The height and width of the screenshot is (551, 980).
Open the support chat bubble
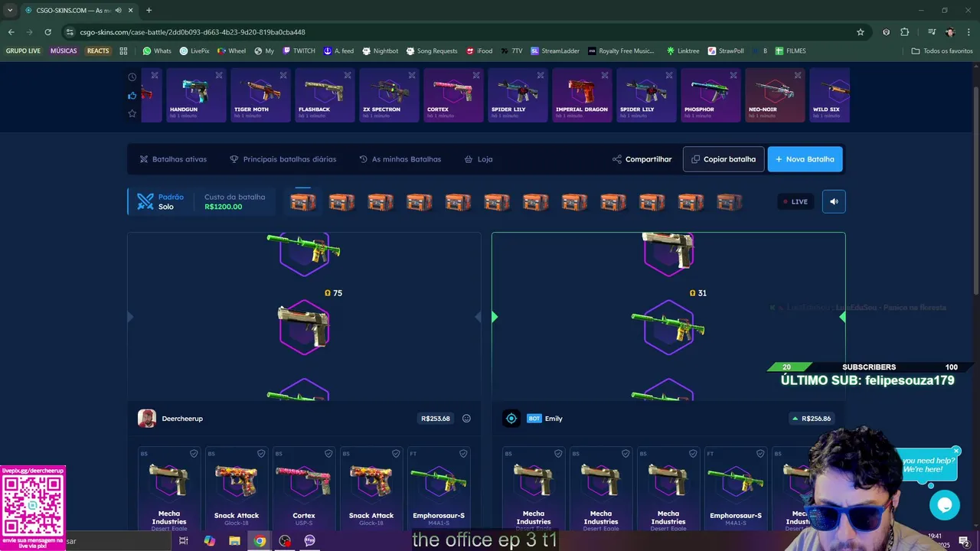(x=944, y=505)
